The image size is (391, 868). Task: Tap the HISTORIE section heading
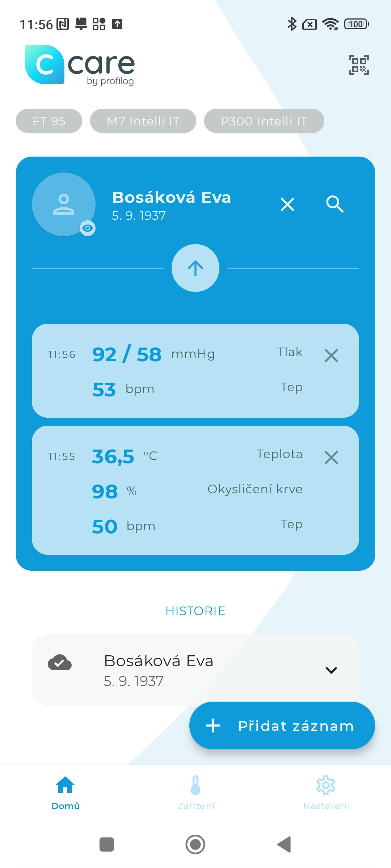[x=195, y=611]
